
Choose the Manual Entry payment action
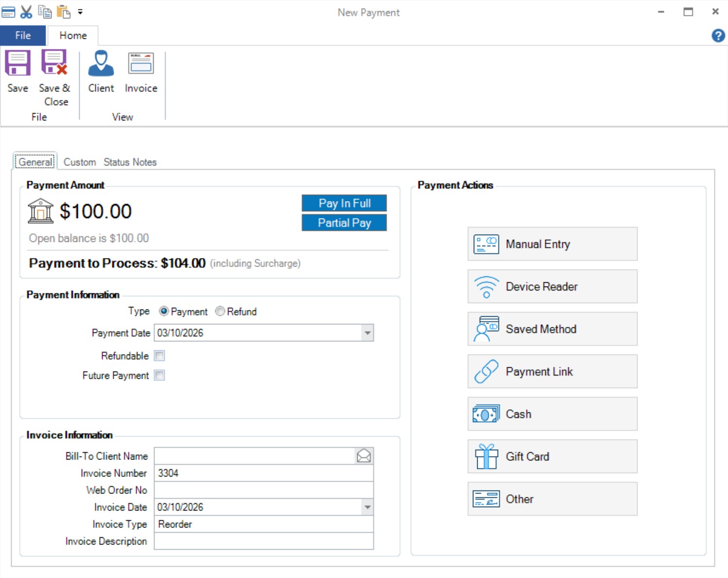(552, 244)
